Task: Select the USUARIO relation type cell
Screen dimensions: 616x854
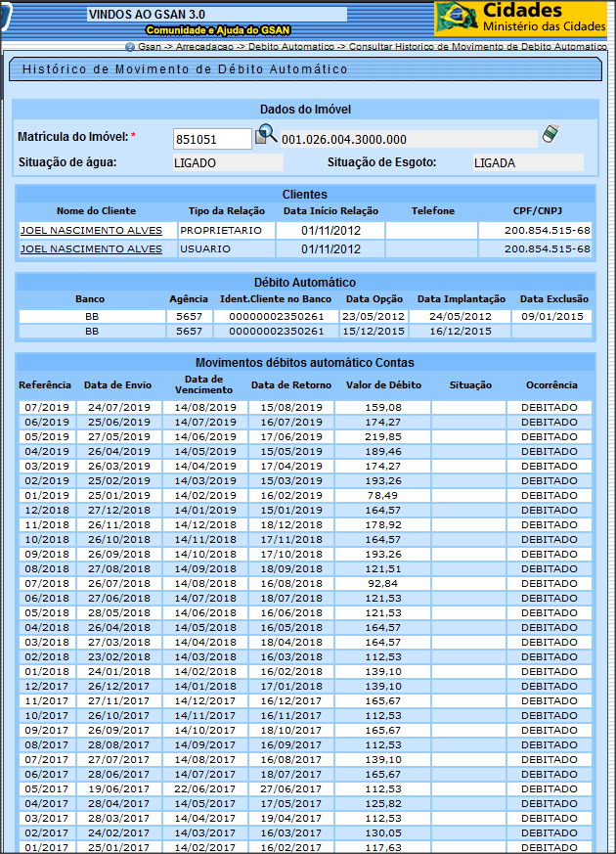Action: point(227,248)
